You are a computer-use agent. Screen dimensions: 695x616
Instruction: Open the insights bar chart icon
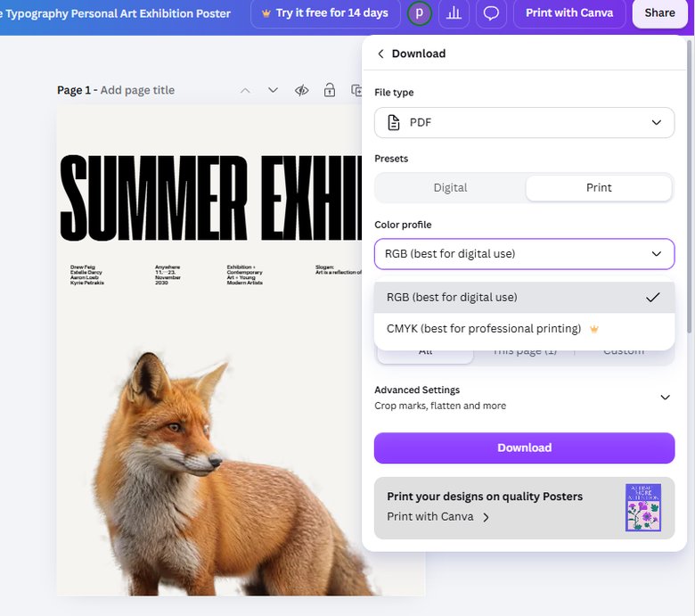(x=453, y=13)
